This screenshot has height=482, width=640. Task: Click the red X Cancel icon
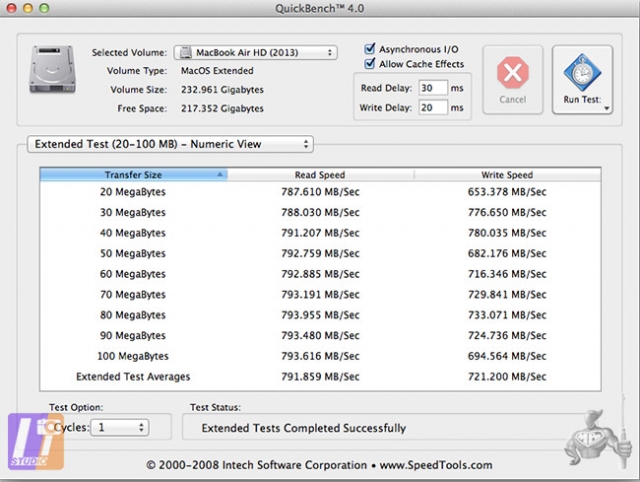[513, 73]
